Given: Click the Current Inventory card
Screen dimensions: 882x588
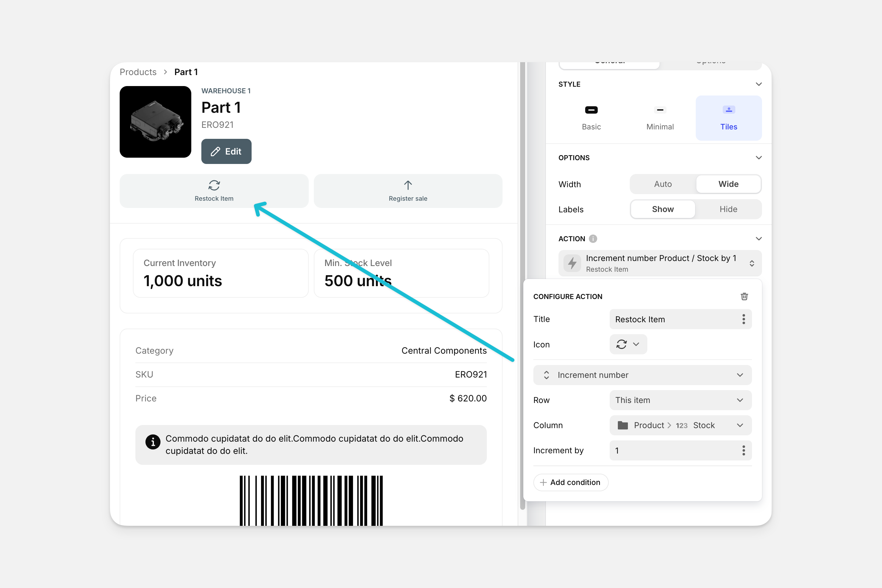Looking at the screenshot, I should pos(220,273).
